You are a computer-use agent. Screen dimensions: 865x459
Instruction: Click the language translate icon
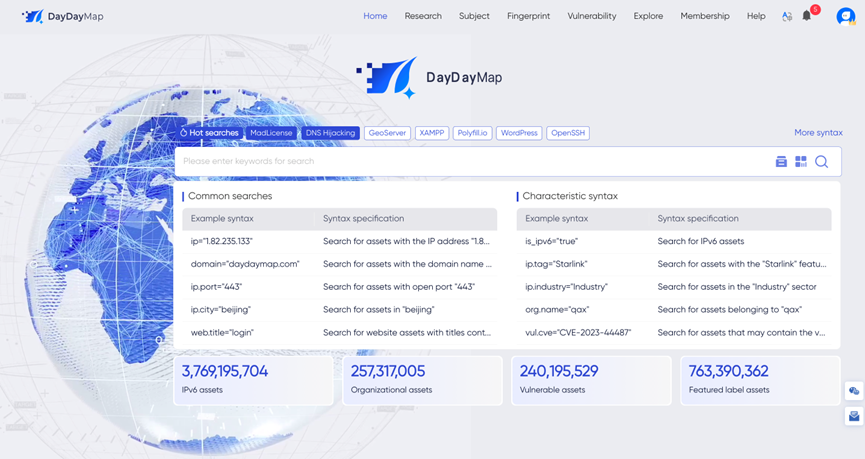[787, 16]
